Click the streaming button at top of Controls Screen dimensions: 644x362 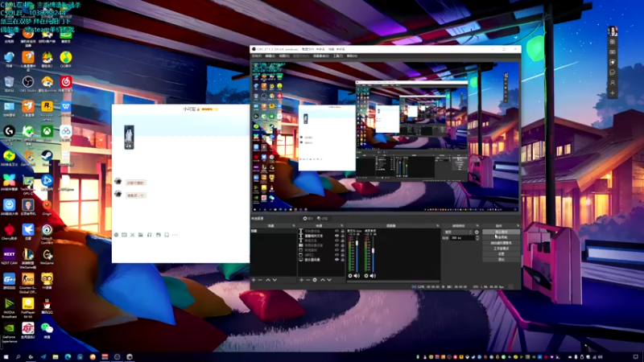(501, 232)
